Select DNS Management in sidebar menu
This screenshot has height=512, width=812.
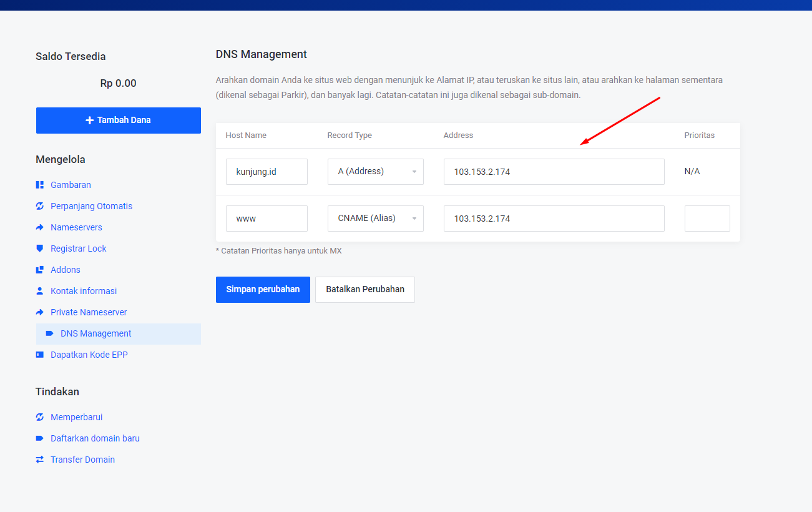pos(96,333)
